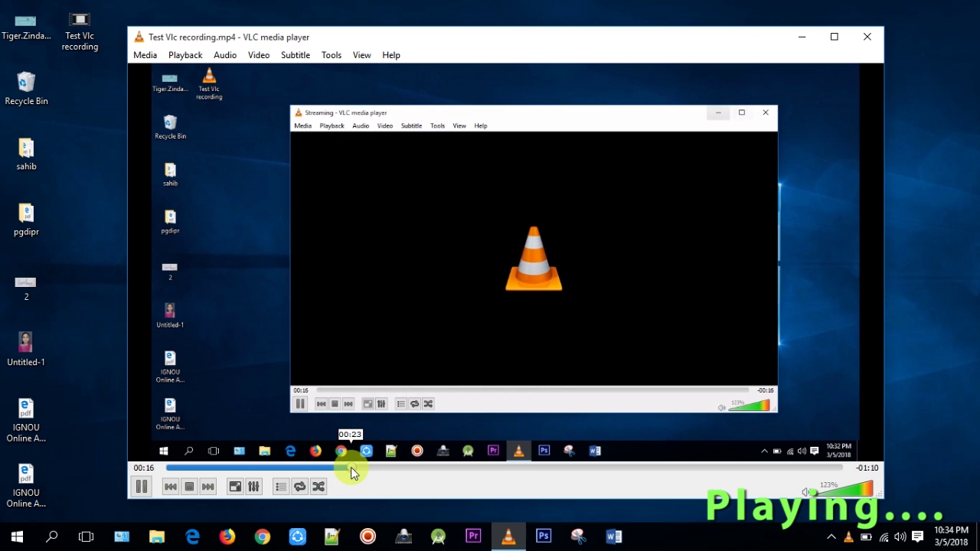
Task: Open the Windows Action Center
Action: (x=918, y=536)
